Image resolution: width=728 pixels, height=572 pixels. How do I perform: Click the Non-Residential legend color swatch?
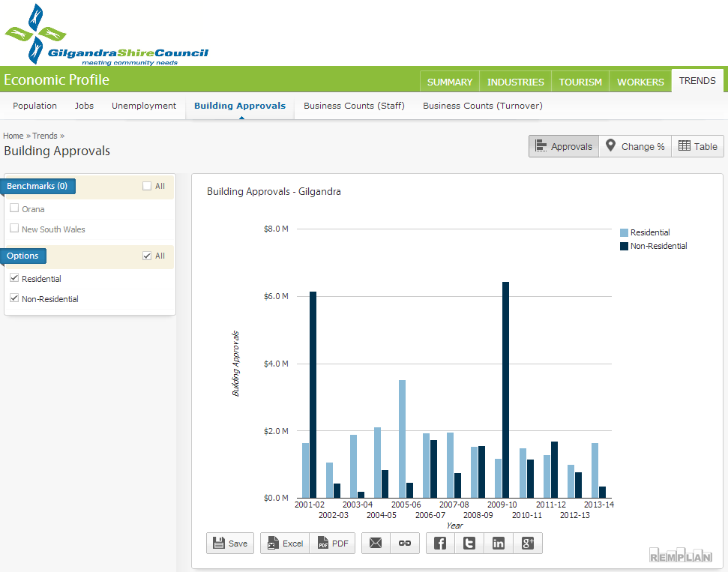point(624,246)
